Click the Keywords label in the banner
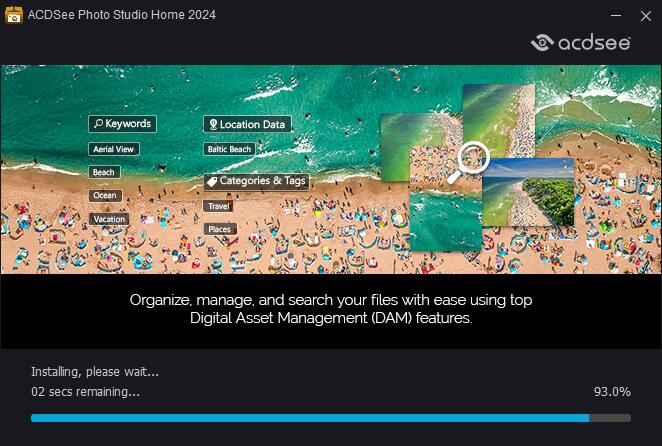The width and height of the screenshot is (662, 446). pos(122,124)
